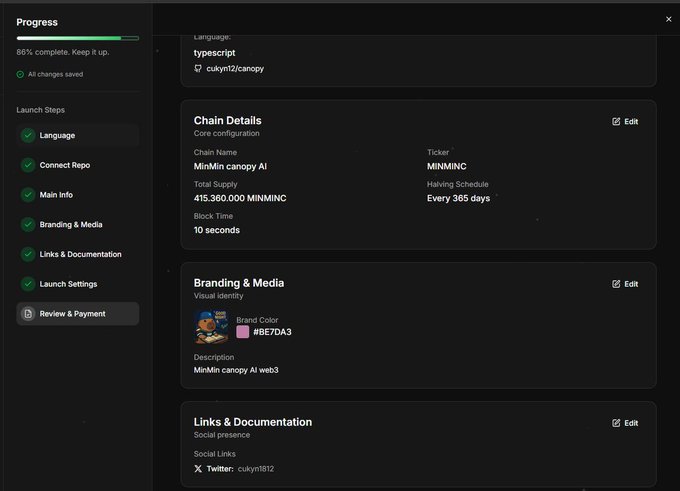Click the checkmark icon beside Launch Settings
The height and width of the screenshot is (491, 680).
(28, 284)
